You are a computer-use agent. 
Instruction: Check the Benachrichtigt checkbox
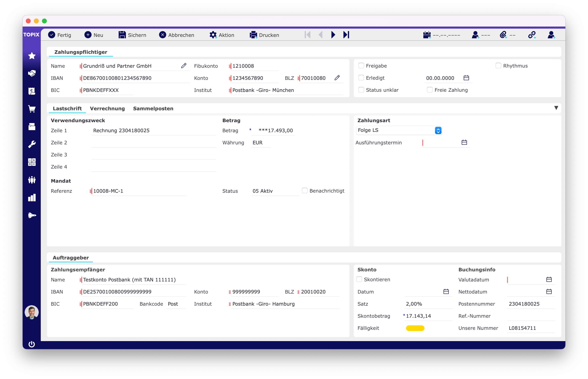304,191
